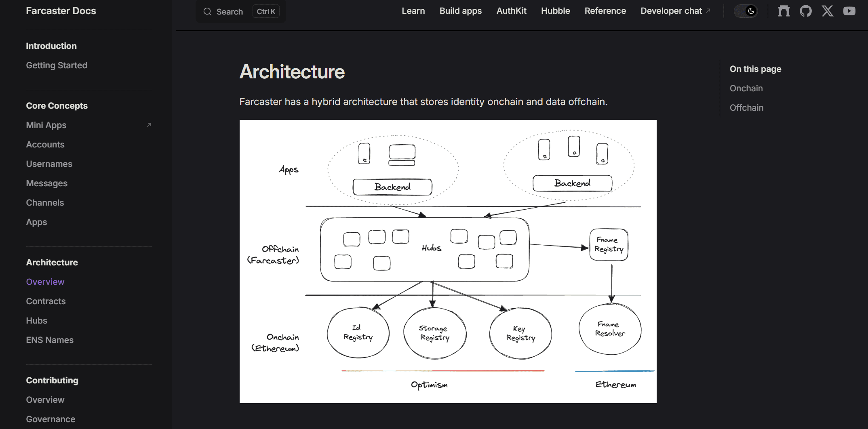Image resolution: width=868 pixels, height=429 pixels.
Task: Open Usernames page in sidebar
Action: [49, 164]
